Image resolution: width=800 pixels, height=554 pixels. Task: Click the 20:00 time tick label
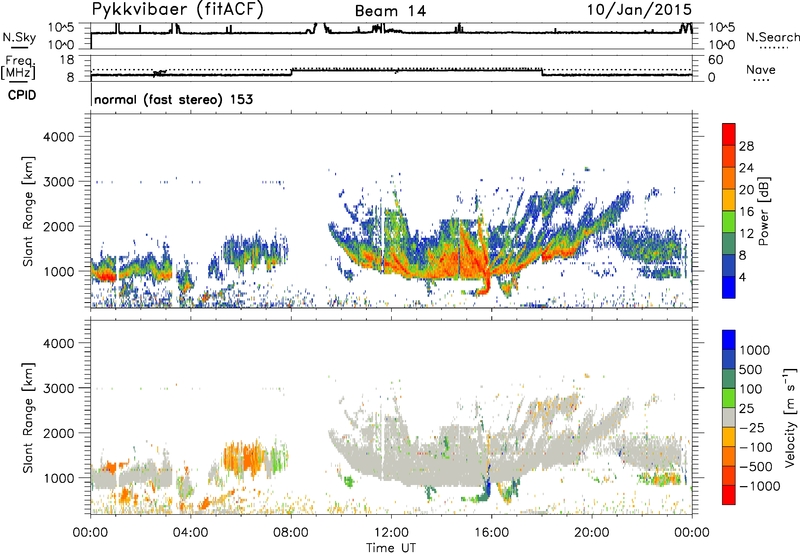tap(591, 533)
